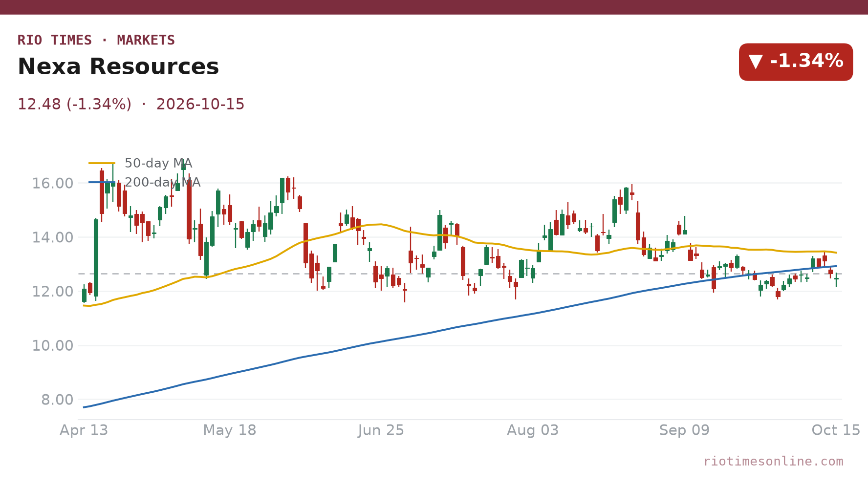Image resolution: width=868 pixels, height=488 pixels.
Task: Click the 'RIO TIMES · MARKETS' header
Action: click(x=96, y=40)
